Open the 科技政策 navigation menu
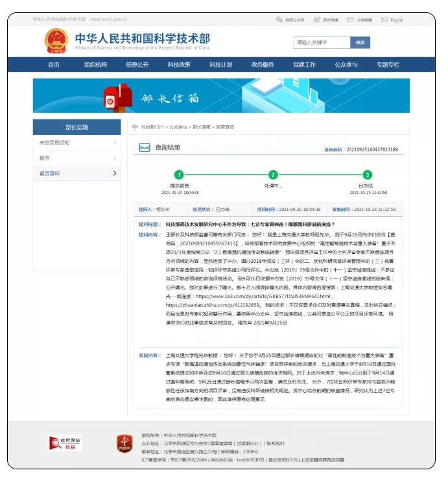The height and width of the screenshot is (479, 448). (x=179, y=64)
